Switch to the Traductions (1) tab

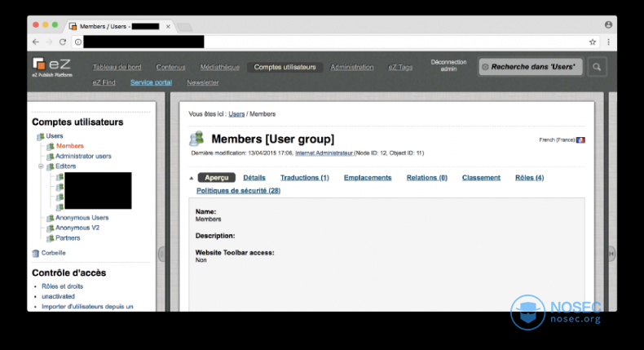[305, 178]
